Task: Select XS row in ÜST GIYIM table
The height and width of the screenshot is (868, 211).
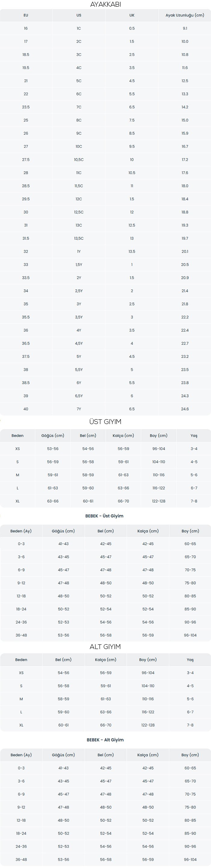Action: (105, 449)
